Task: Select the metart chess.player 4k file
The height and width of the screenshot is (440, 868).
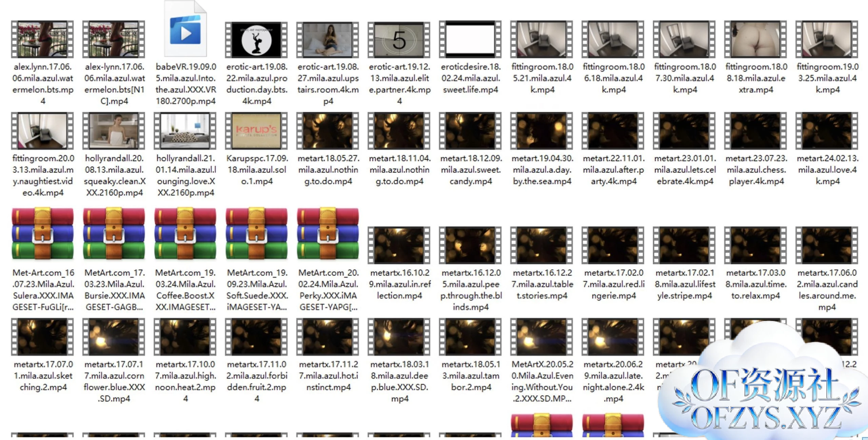Action: (x=756, y=131)
